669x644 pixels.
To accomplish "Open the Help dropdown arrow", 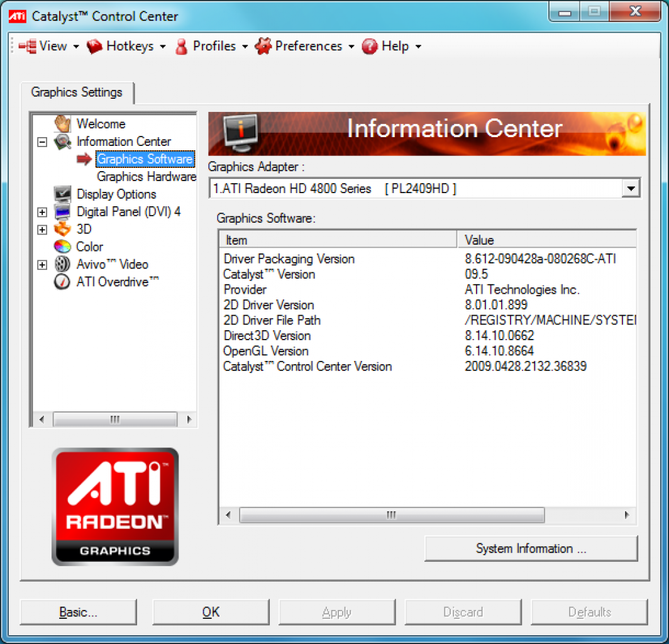I will pos(418,47).
